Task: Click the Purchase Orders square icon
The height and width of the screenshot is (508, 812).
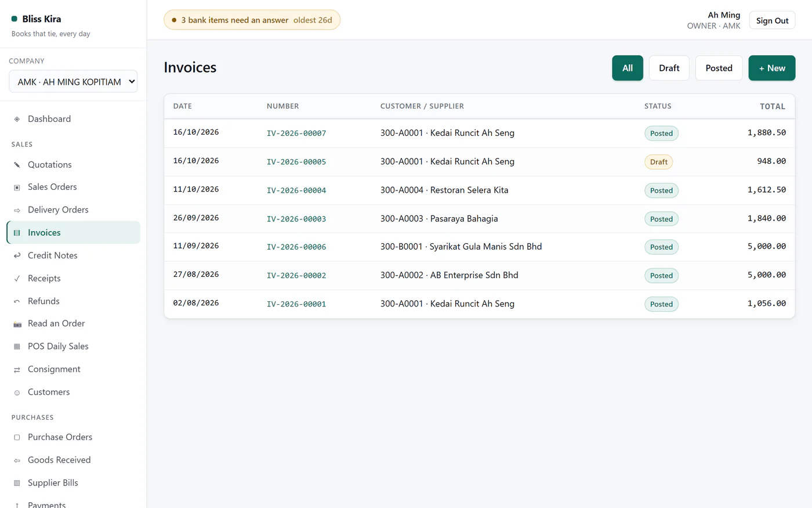Action: click(17, 437)
